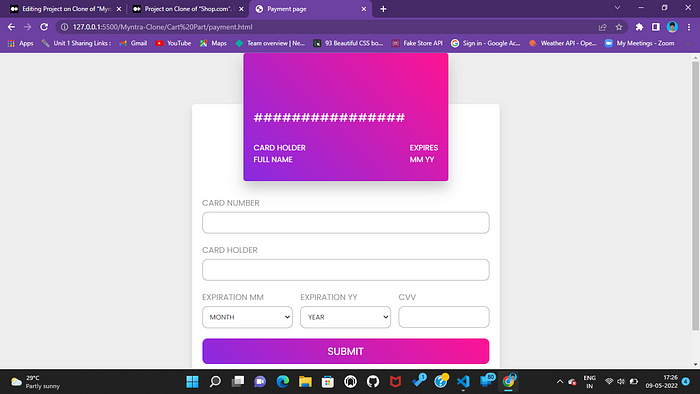Open taskbar Search magnifier

coord(215,382)
